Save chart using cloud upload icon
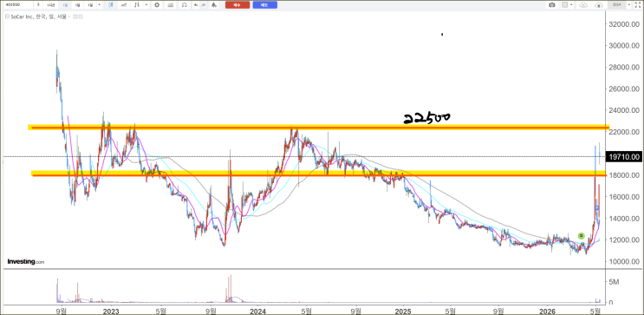 pyautogui.click(x=599, y=5)
